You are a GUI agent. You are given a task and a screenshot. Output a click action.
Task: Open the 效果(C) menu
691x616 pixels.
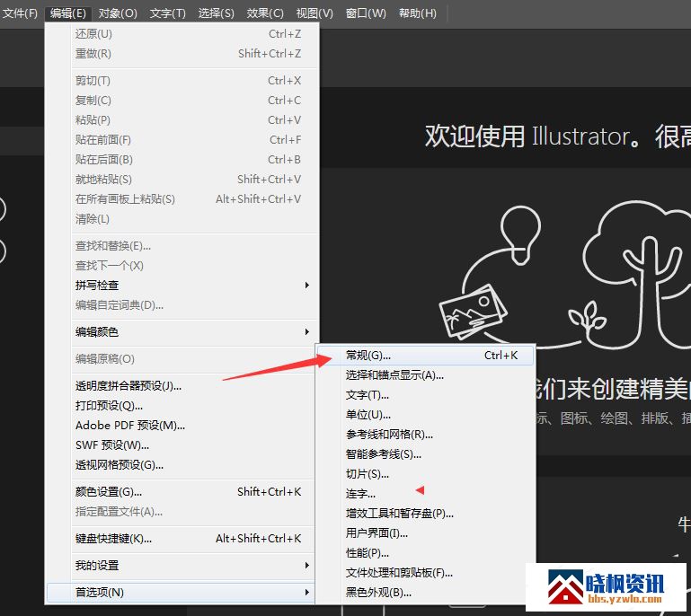[265, 13]
